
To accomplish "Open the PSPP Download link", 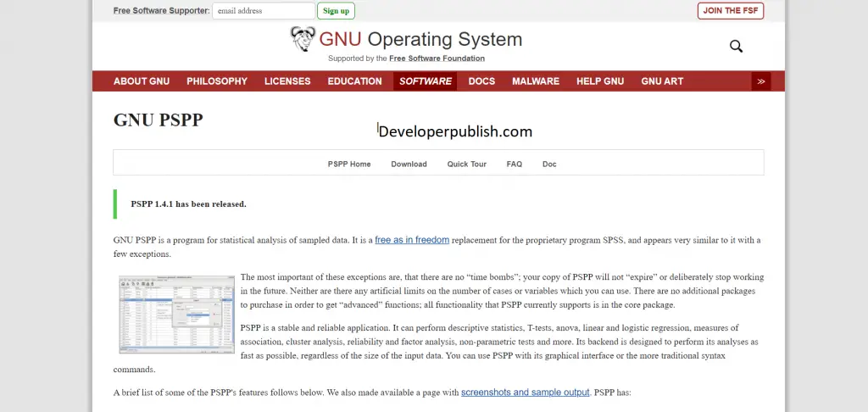I will pyautogui.click(x=409, y=164).
